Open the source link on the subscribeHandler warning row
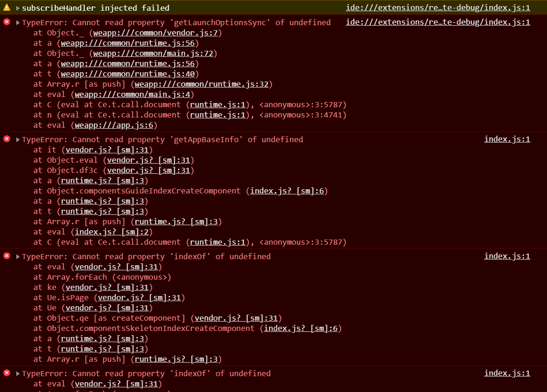The width and height of the screenshot is (547, 392). point(438,8)
